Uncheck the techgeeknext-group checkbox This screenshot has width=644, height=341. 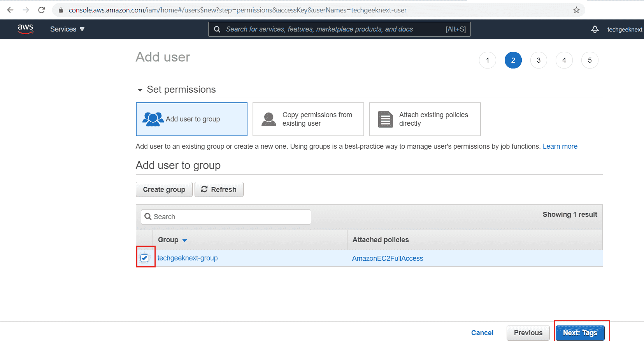point(144,258)
